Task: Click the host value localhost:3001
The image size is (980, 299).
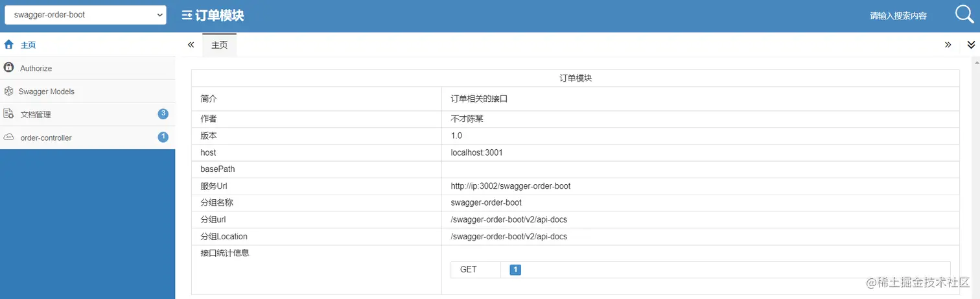Action: (476, 152)
